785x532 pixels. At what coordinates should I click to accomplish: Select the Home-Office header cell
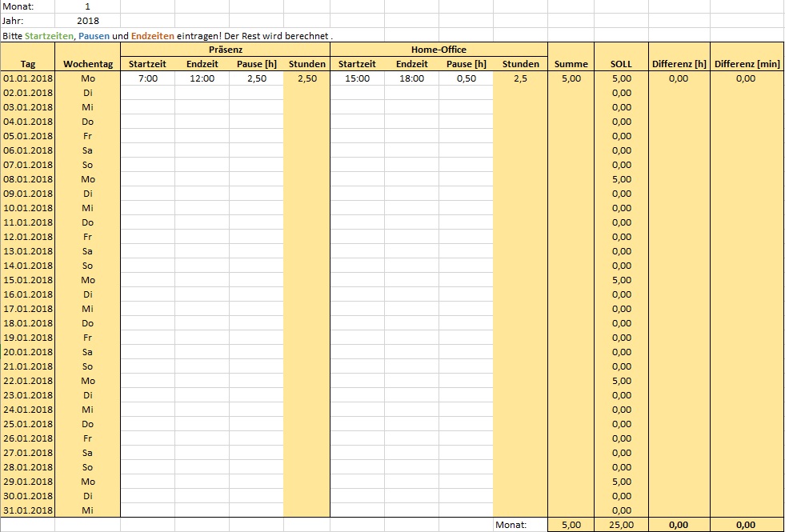coord(438,50)
